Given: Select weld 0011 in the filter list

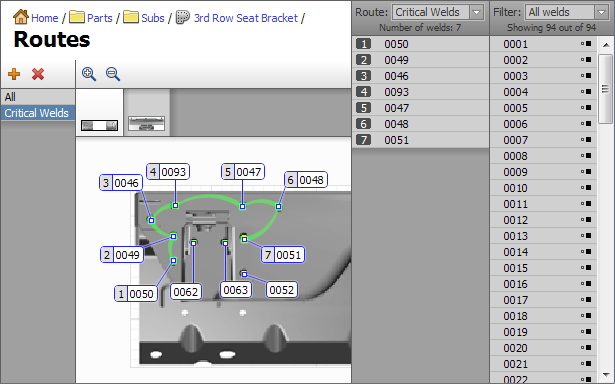Looking at the screenshot, I should (x=544, y=204).
